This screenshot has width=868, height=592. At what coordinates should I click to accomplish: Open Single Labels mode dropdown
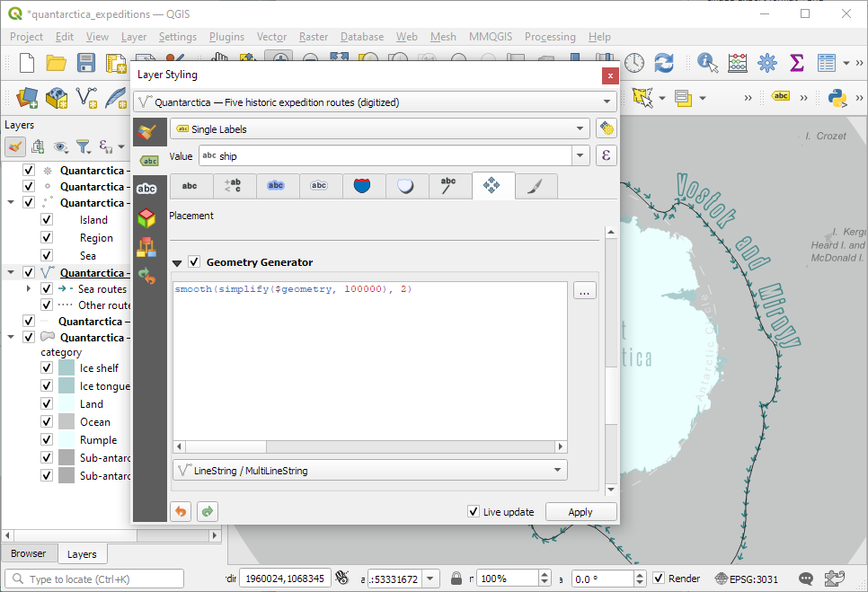tap(378, 129)
